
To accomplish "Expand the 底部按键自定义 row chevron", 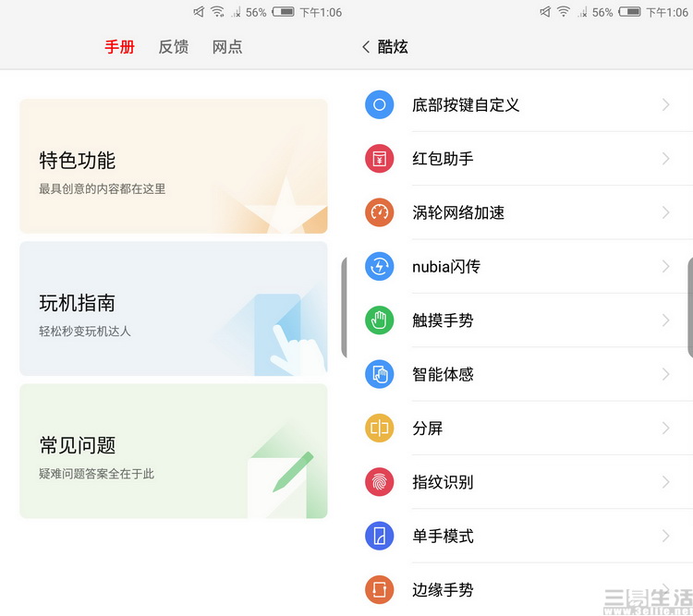I will (665, 104).
